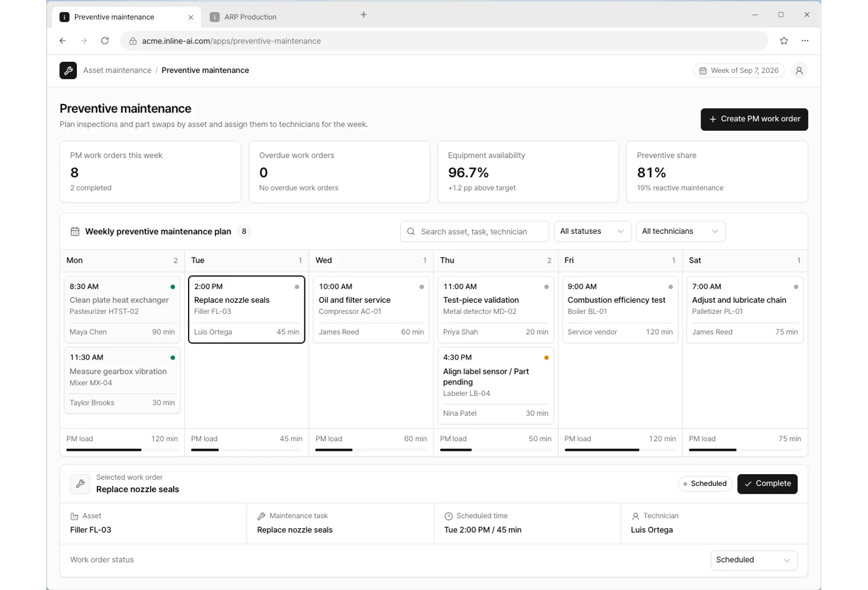Screen dimensions: 868x590
Task: Click the search magnifier icon
Action: (411, 232)
